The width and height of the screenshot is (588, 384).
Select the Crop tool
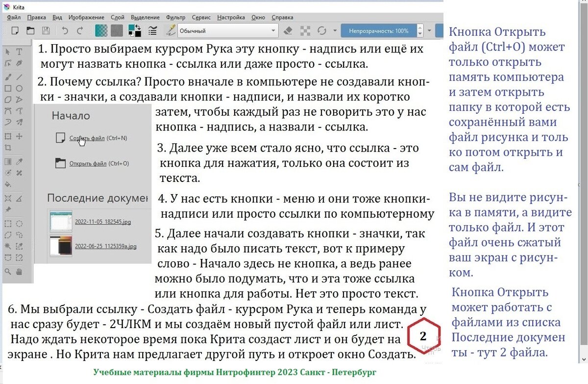(8, 148)
